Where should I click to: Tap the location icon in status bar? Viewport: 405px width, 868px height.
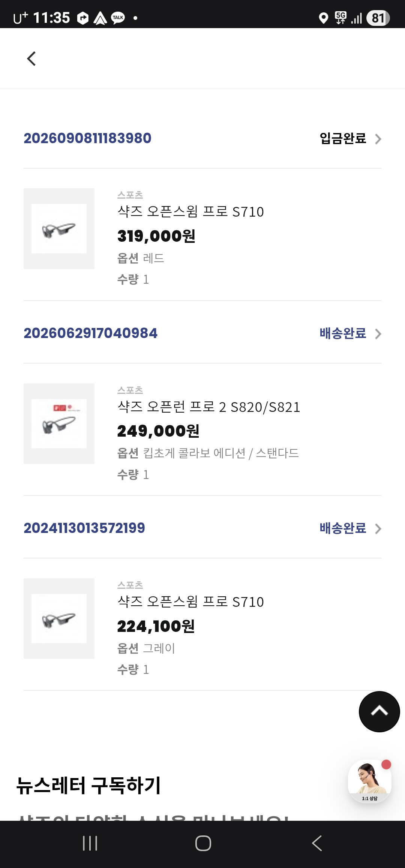(323, 18)
